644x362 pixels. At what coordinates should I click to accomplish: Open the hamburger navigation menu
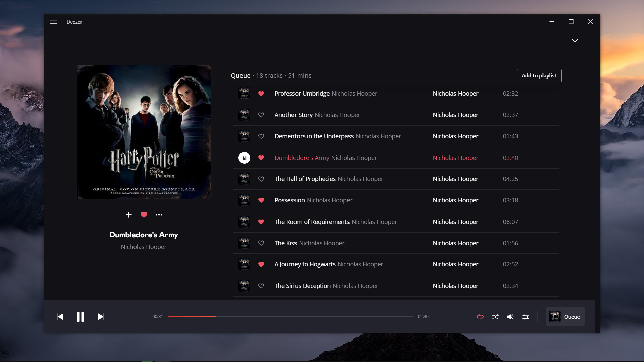(53, 22)
